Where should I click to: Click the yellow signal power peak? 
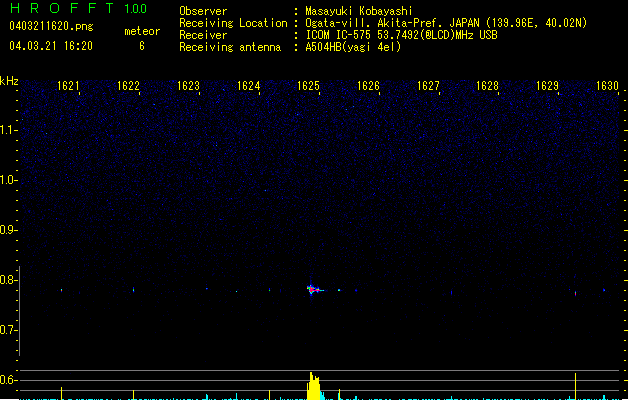tap(313, 386)
